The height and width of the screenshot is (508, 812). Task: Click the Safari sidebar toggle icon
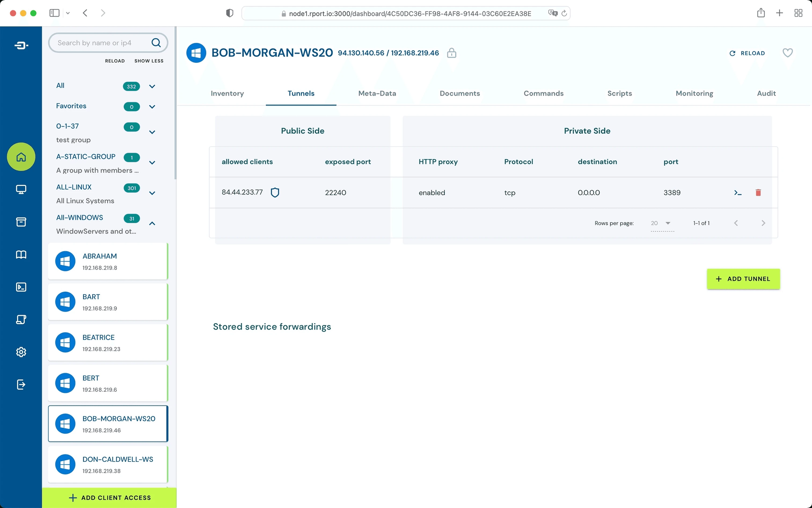54,13
